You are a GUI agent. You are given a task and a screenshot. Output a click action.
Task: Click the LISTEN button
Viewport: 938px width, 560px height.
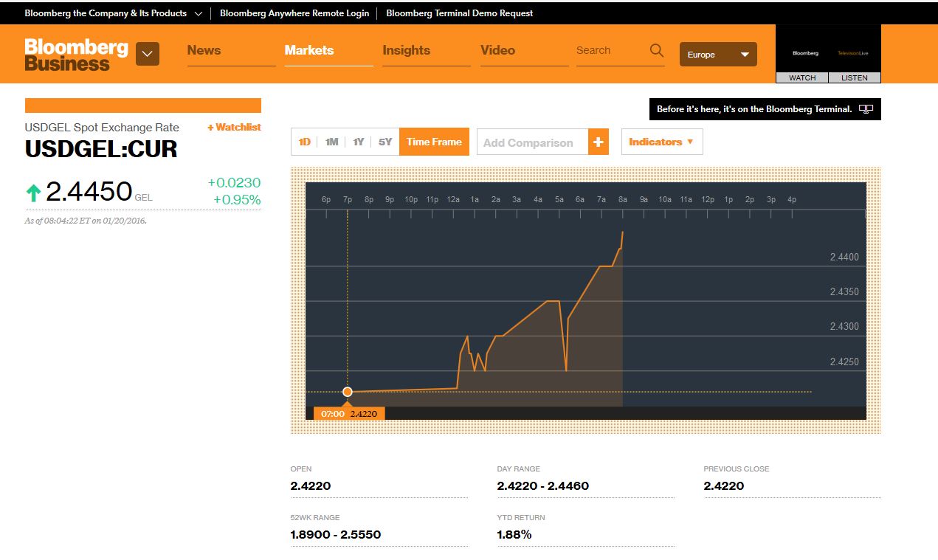855,77
